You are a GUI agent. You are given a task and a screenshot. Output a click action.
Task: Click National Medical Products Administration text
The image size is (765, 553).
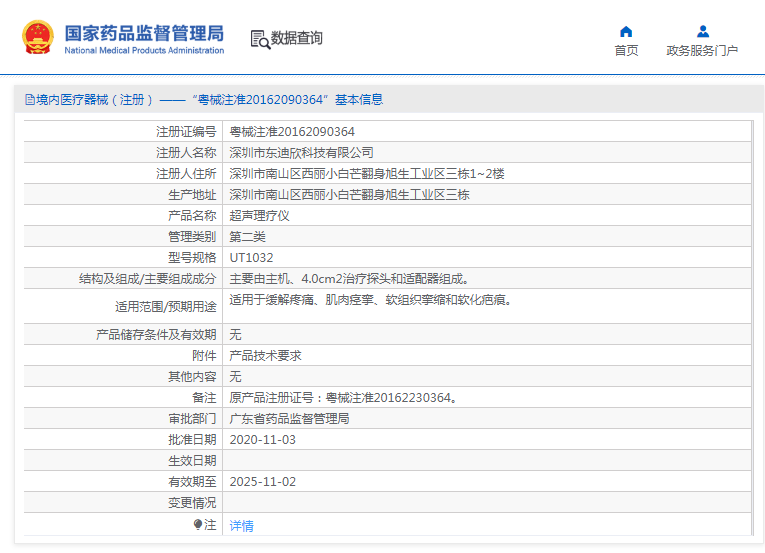144,50
